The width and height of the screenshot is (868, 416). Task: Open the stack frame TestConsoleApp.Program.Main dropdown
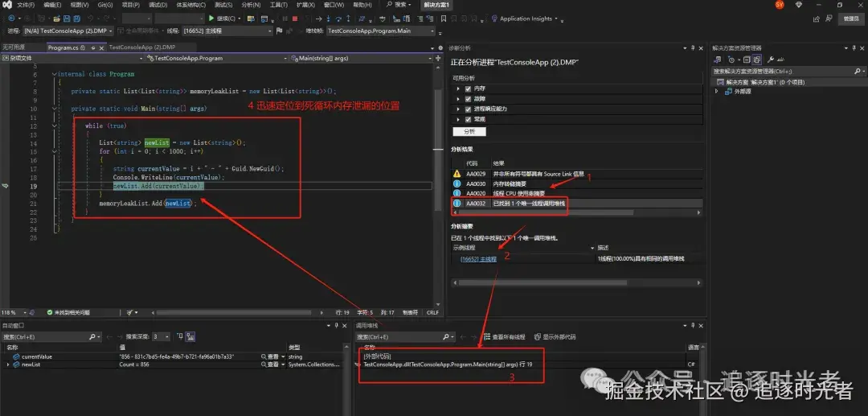pyautogui.click(x=379, y=31)
